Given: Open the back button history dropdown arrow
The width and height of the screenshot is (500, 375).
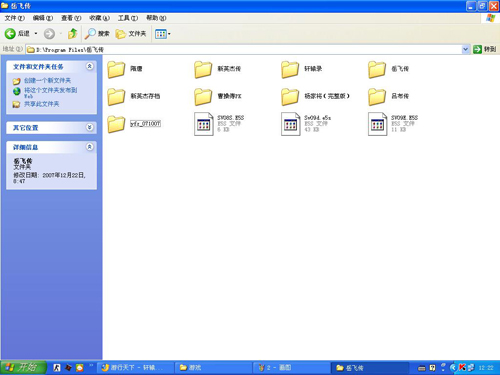Looking at the screenshot, I should point(36,33).
